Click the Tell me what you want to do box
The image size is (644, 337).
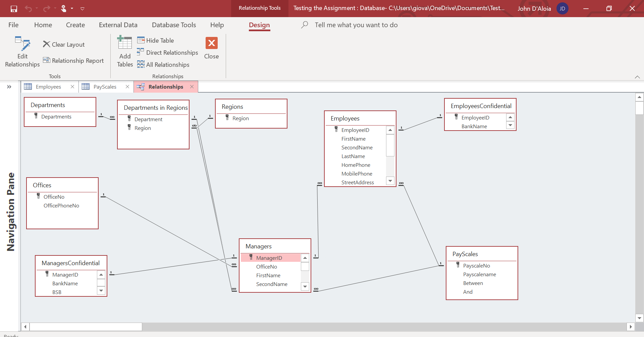pyautogui.click(x=356, y=25)
